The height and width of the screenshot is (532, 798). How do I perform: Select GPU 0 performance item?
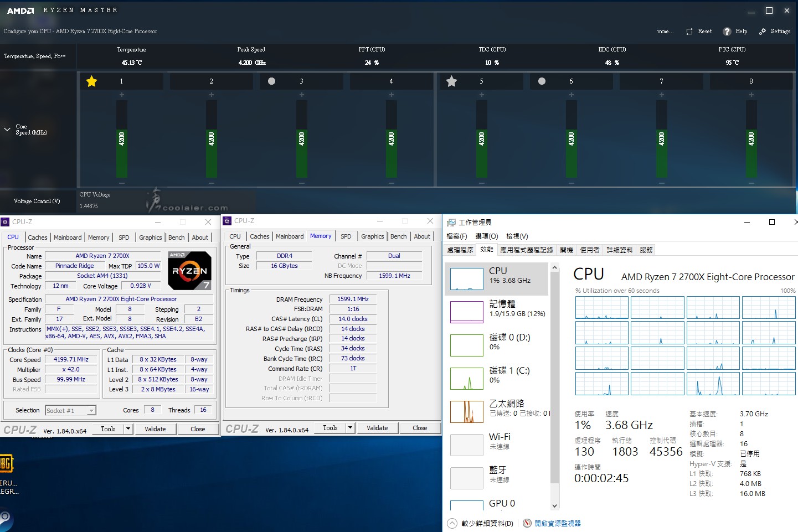tap(497, 504)
